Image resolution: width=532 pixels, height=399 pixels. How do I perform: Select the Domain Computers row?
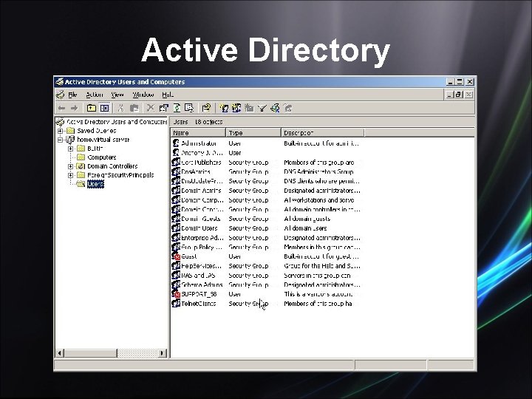(x=266, y=199)
